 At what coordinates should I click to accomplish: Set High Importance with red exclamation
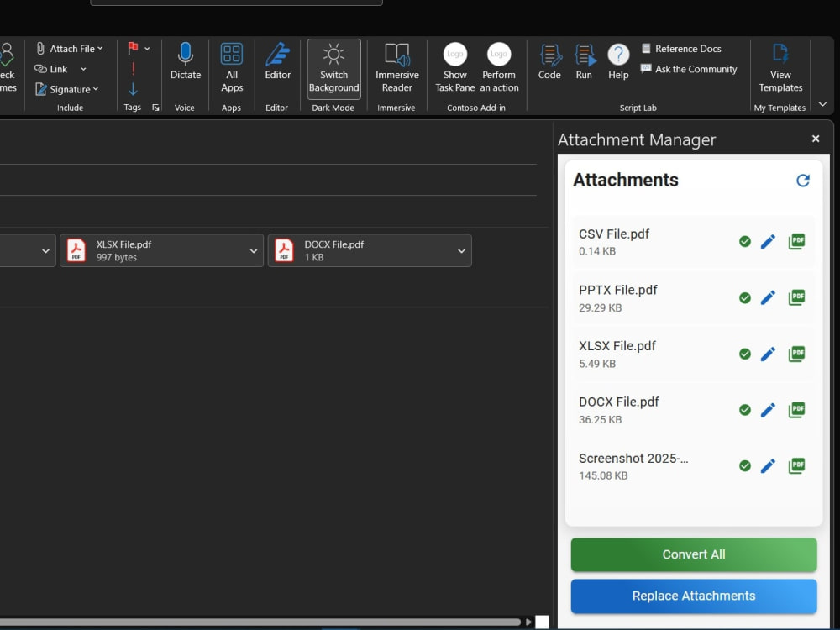coord(134,69)
